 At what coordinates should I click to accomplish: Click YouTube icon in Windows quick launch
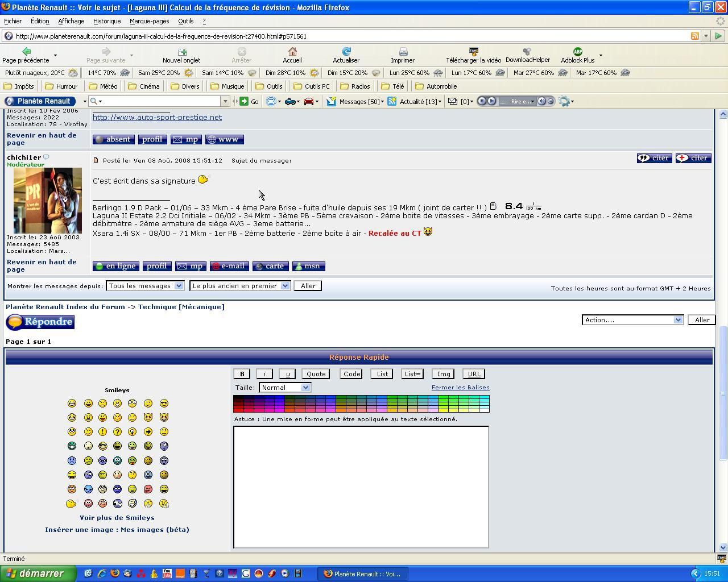(x=167, y=573)
